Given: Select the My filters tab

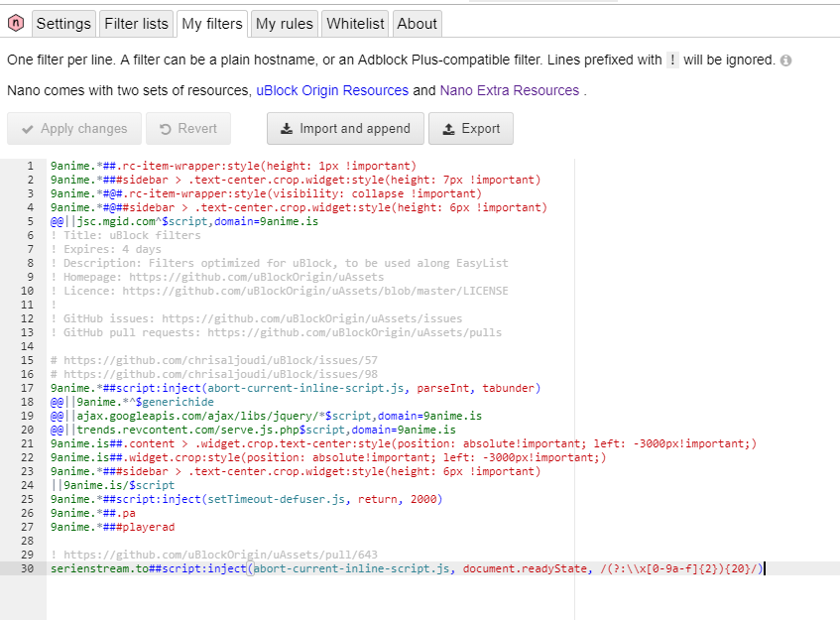Looking at the screenshot, I should (212, 24).
